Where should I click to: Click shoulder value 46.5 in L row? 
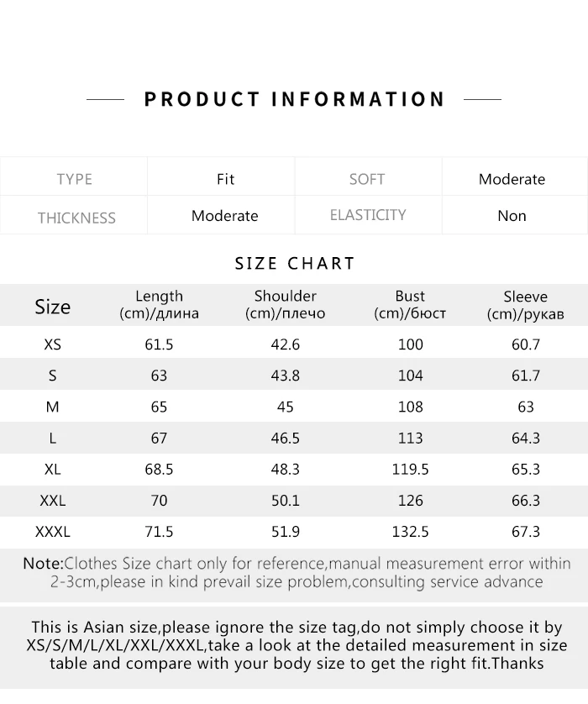pyautogui.click(x=285, y=439)
